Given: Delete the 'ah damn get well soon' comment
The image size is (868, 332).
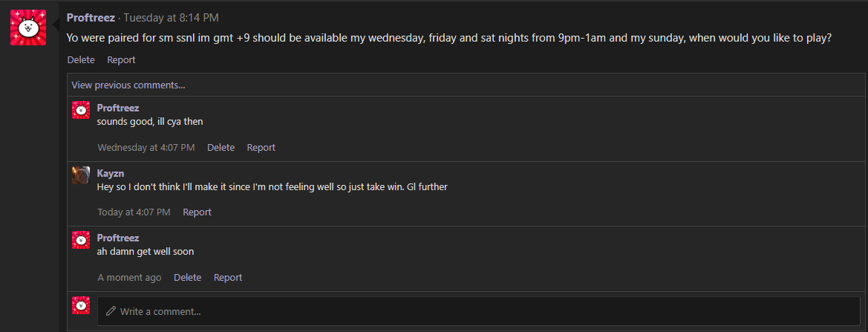Looking at the screenshot, I should tap(188, 278).
